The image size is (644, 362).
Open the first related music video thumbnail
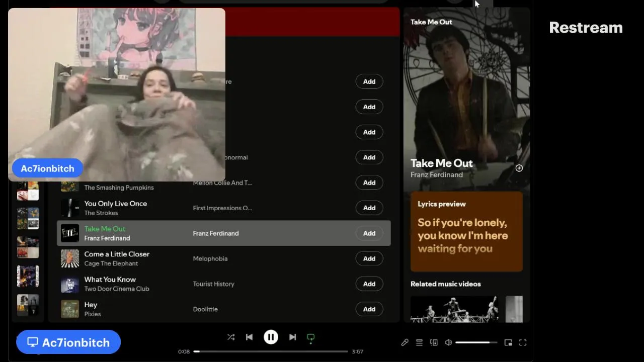click(455, 309)
